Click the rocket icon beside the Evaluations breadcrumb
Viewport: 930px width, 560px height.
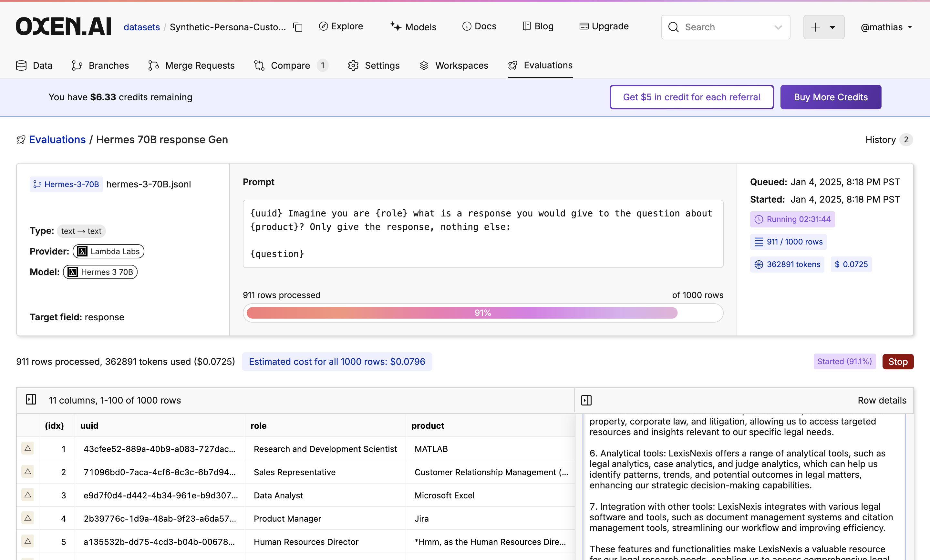(21, 140)
